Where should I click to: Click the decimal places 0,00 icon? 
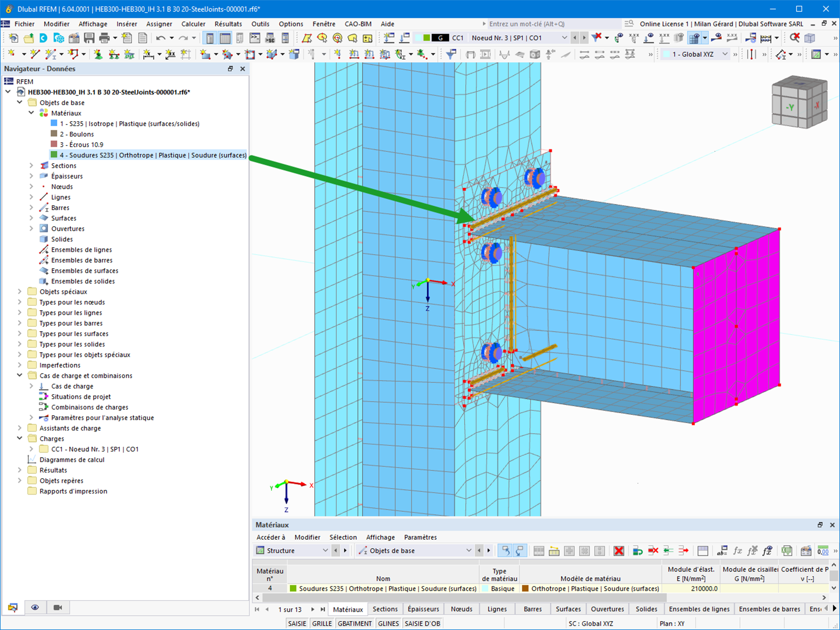click(x=823, y=551)
